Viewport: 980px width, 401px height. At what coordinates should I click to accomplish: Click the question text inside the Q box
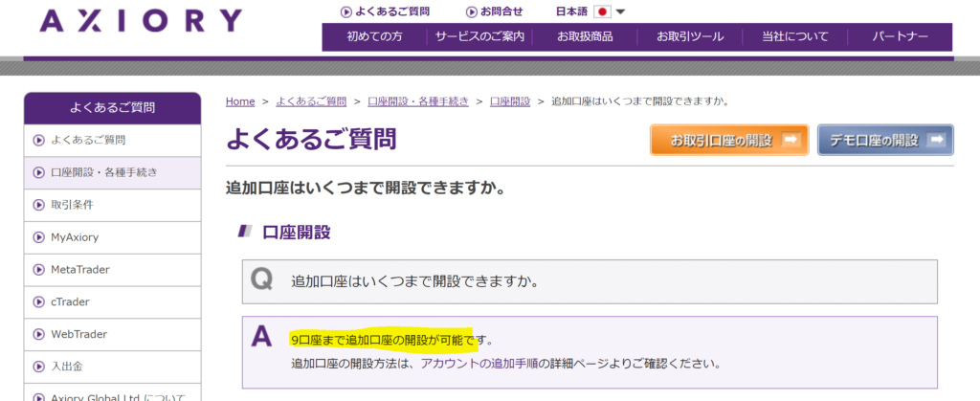(415, 281)
